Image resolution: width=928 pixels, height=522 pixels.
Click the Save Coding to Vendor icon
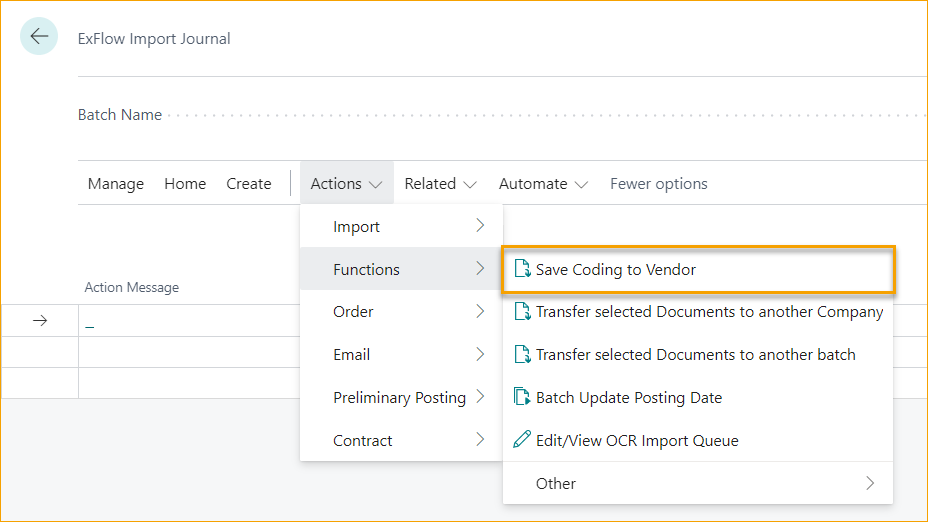[522, 269]
